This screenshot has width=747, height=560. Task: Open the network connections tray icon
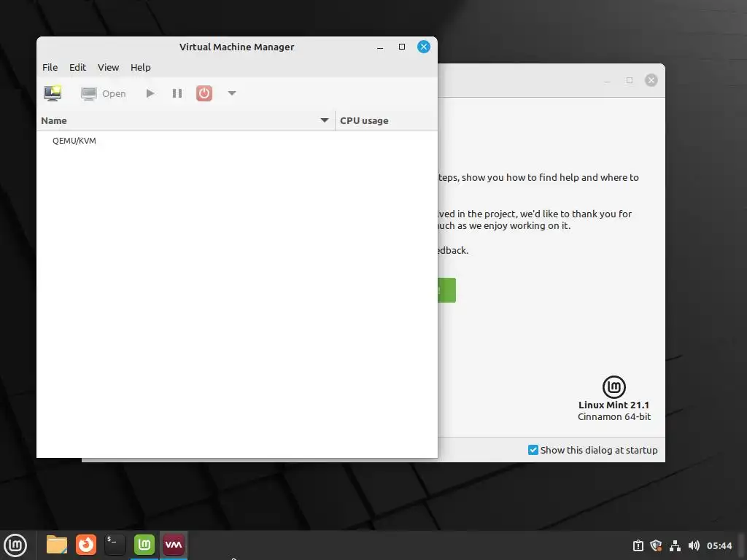675,545
